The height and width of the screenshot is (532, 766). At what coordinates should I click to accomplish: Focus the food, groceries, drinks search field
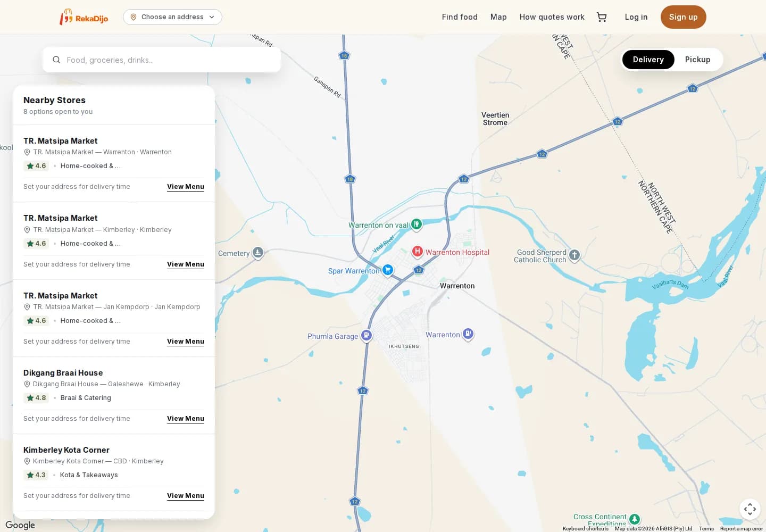[x=162, y=60]
